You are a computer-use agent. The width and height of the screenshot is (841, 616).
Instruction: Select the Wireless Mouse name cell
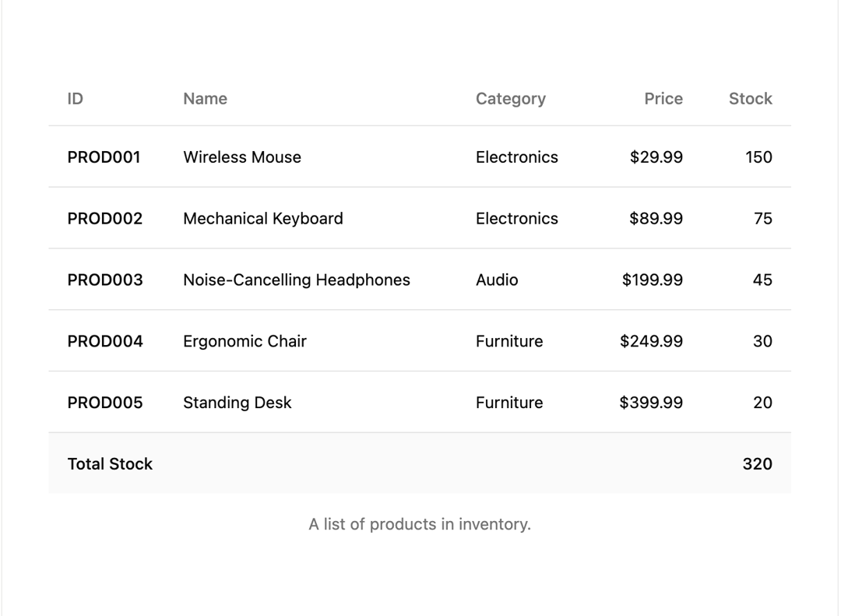(242, 157)
